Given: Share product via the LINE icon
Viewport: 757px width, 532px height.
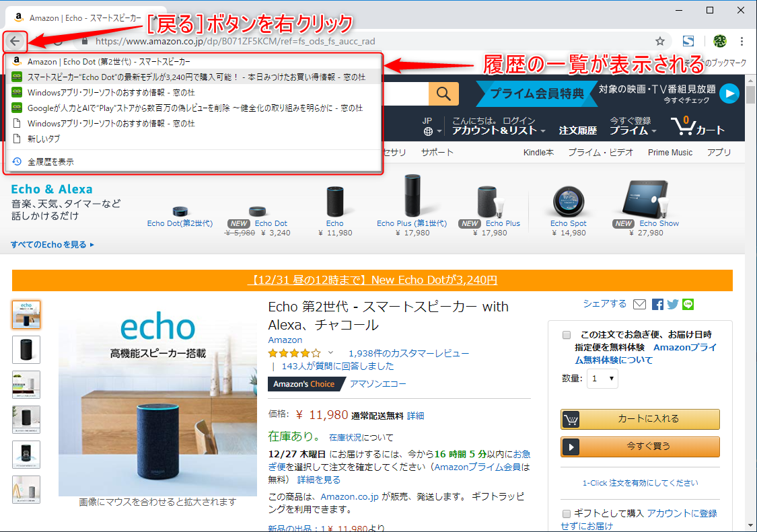Looking at the screenshot, I should tap(688, 304).
